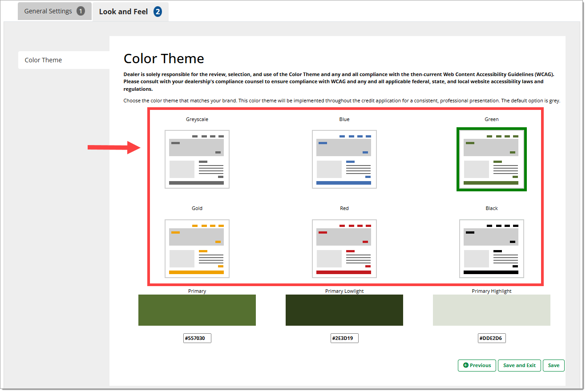Select the Greyscale color theme thumbnail
Image resolution: width=586 pixels, height=392 pixels.
point(197,159)
